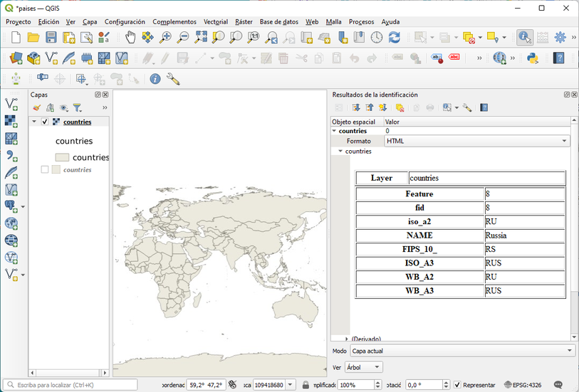Click the wrench icon in third toolbar
Viewport: 579px width, 392px height.
(173, 78)
